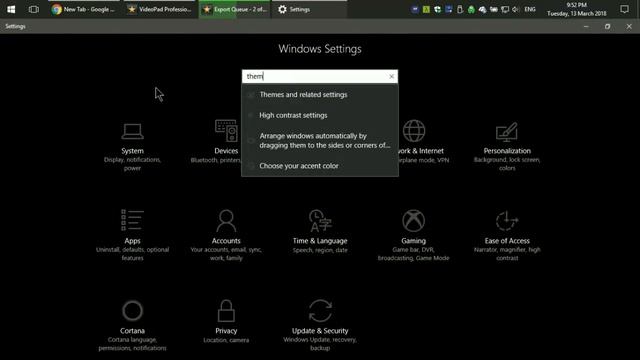Click the 'Windows Settings' heading
640x360 pixels.
pos(320,49)
